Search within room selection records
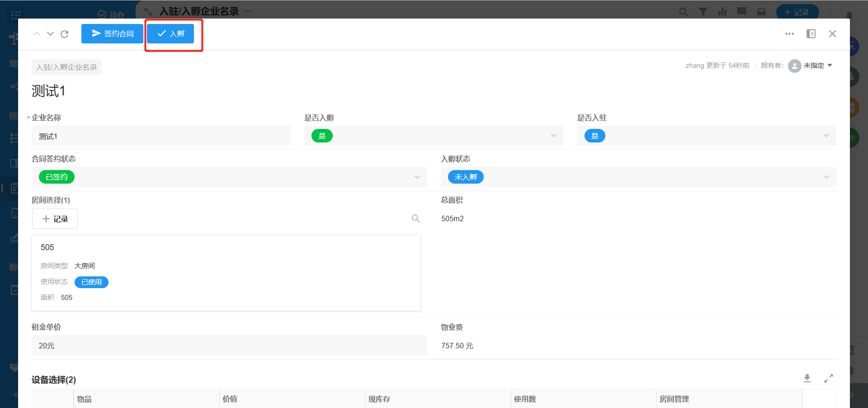868x408 pixels. [x=415, y=219]
